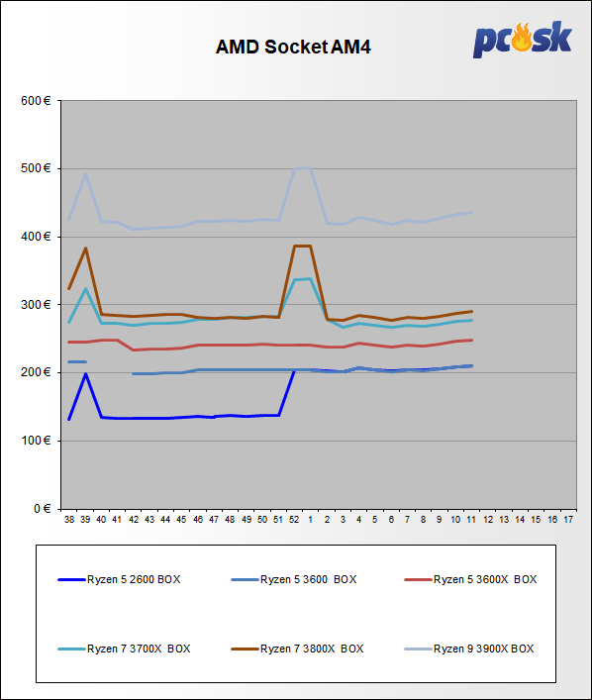Click the Ryzen 5 3600 legend line swatch
The image size is (592, 700).
click(245, 579)
